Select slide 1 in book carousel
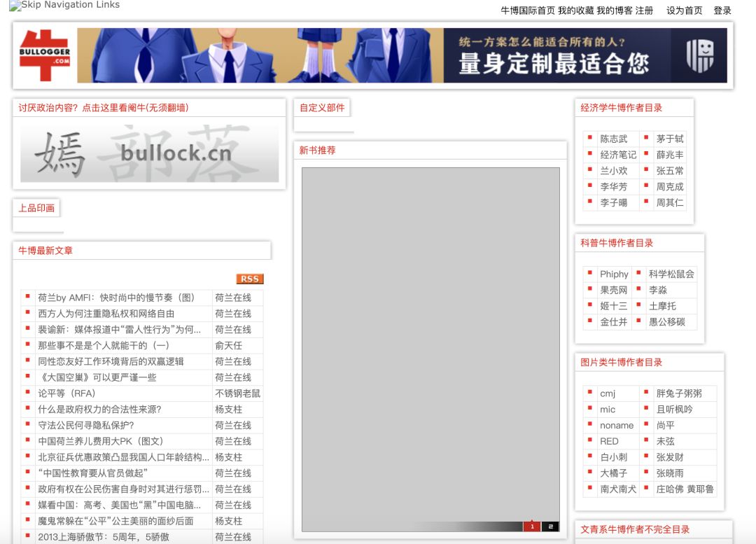 click(x=532, y=526)
